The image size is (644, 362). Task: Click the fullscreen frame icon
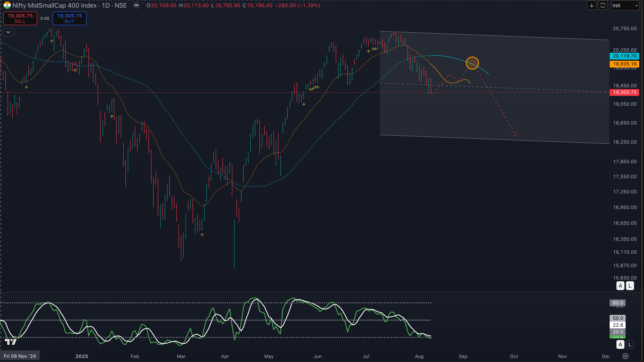pyautogui.click(x=602, y=6)
